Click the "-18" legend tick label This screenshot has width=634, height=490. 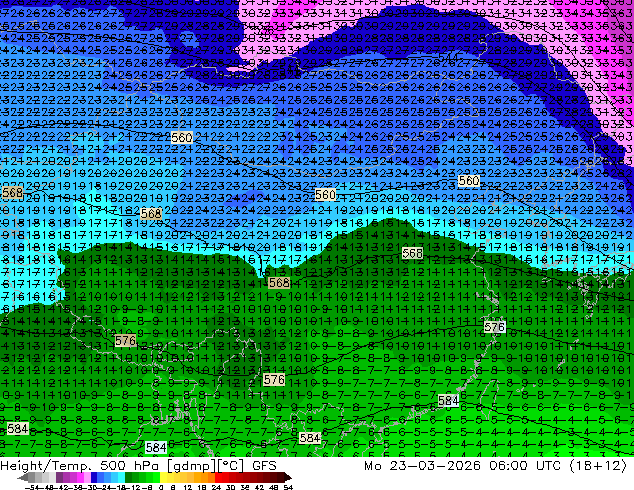120,488
